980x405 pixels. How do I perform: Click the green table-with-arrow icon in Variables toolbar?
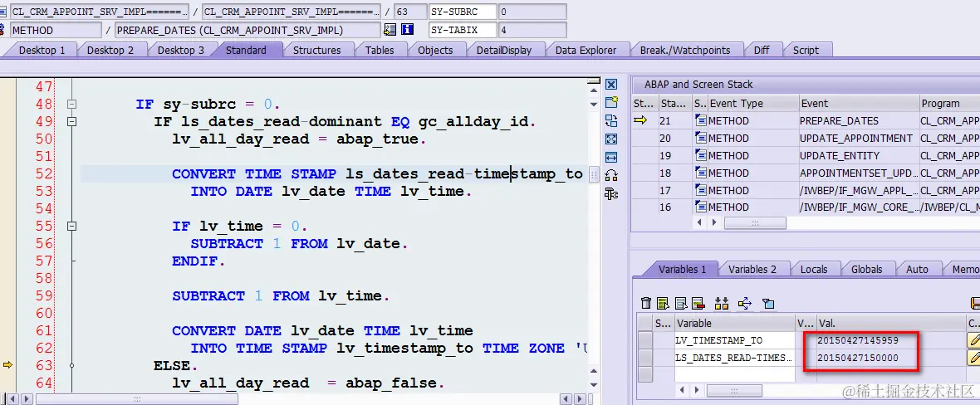[x=663, y=304]
